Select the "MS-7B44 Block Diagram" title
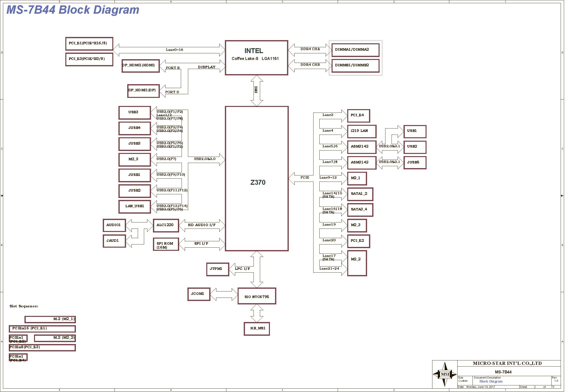The width and height of the screenshot is (567, 392). point(73,10)
